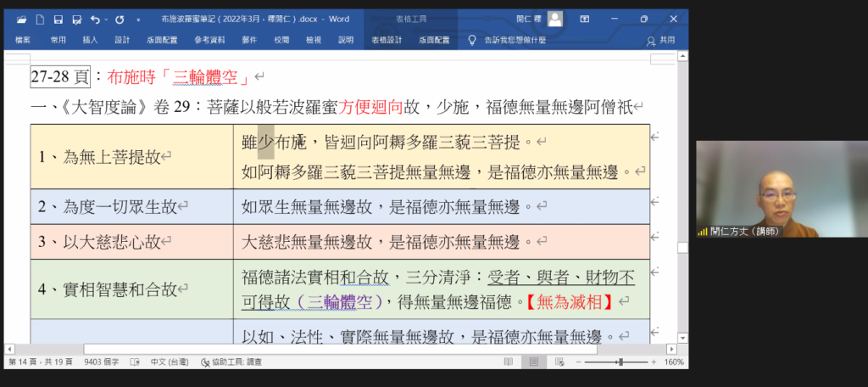Click the 共用 share button

pyautogui.click(x=661, y=40)
